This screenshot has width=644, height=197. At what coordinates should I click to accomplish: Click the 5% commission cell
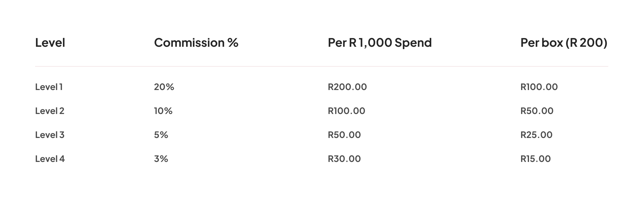click(x=161, y=135)
